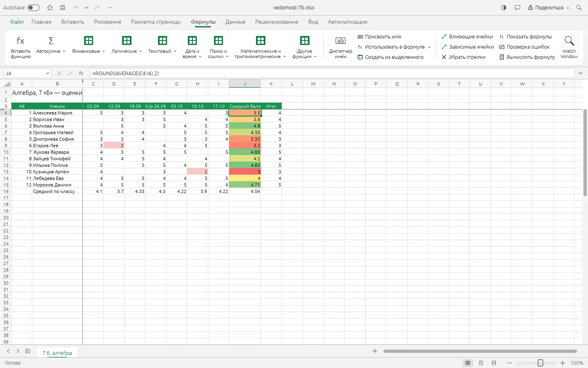This screenshot has width=588, height=368.
Task: Click the zoom slider handle
Action: point(540,363)
